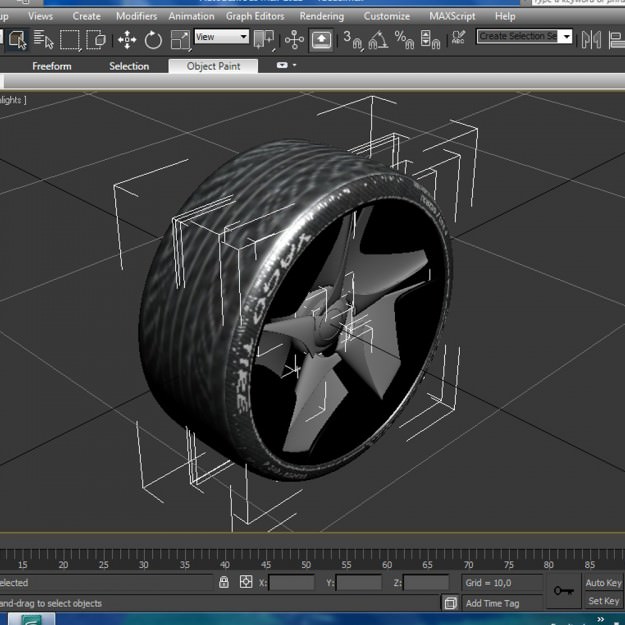Activate Select and Rotate tool
625x625 pixels.
153,40
